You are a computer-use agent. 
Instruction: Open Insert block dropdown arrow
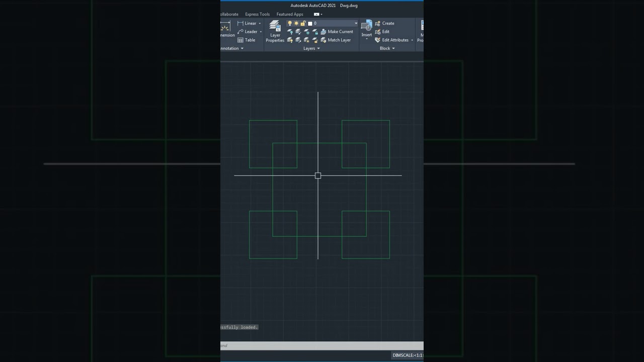(367, 39)
